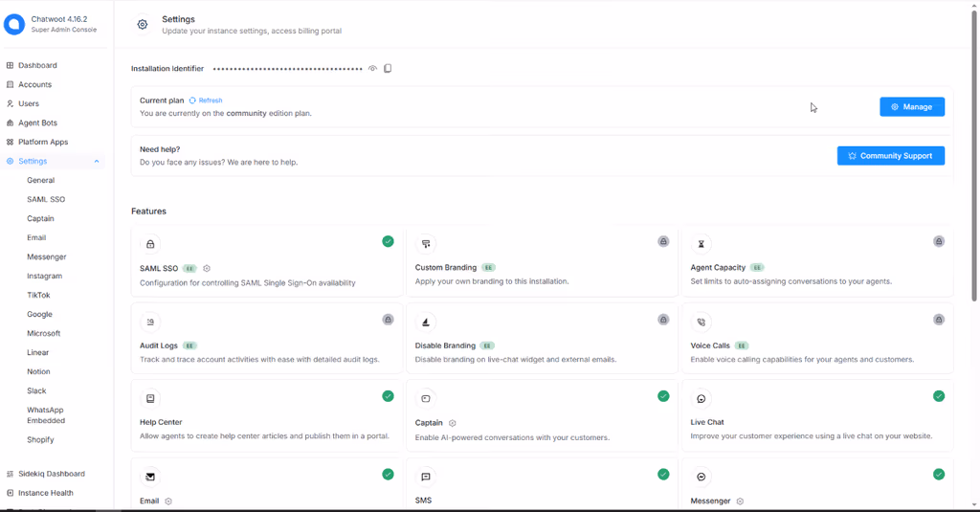
Task: Open Google settings submenu
Action: pos(39,315)
